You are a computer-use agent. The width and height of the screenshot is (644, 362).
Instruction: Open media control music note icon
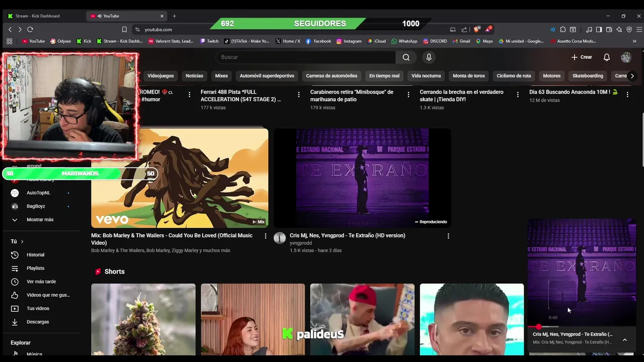click(589, 30)
